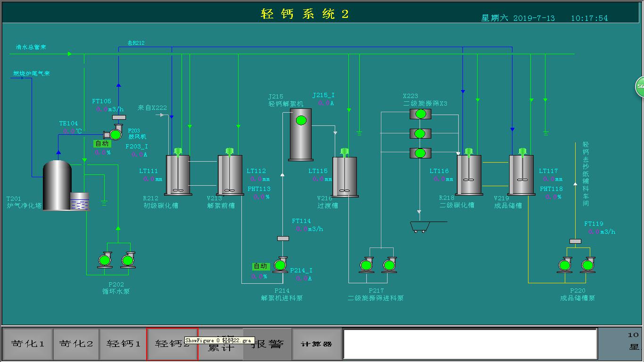Click the LT116 level reading
The height and width of the screenshot is (362, 644).
tap(443, 179)
